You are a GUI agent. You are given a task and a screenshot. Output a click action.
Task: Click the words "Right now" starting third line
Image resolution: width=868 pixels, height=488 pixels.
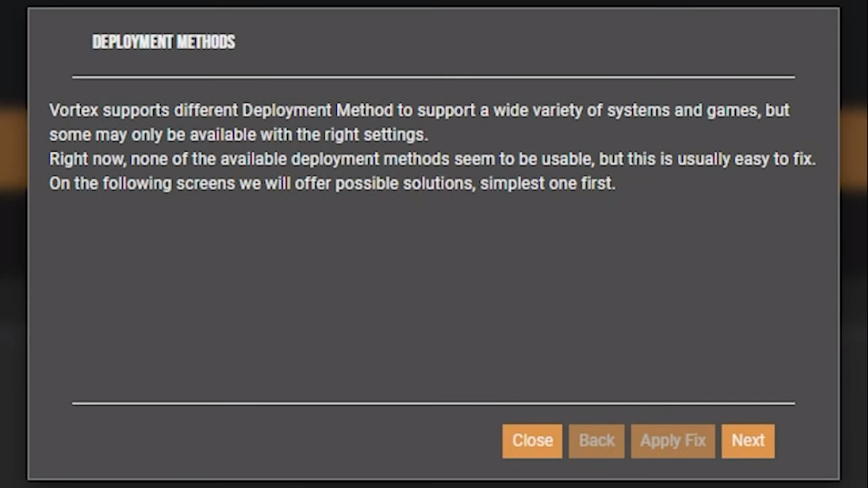coord(86,159)
